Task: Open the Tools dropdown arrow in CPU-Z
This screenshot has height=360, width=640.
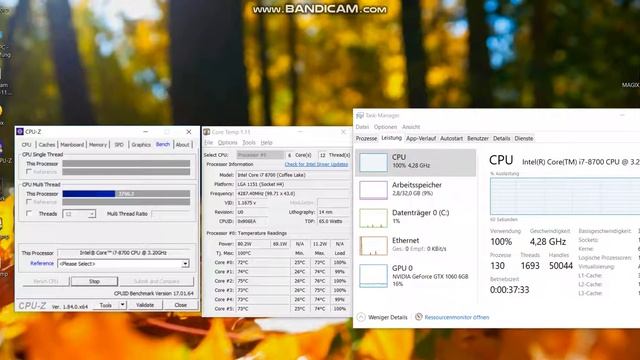Action: 122,305
